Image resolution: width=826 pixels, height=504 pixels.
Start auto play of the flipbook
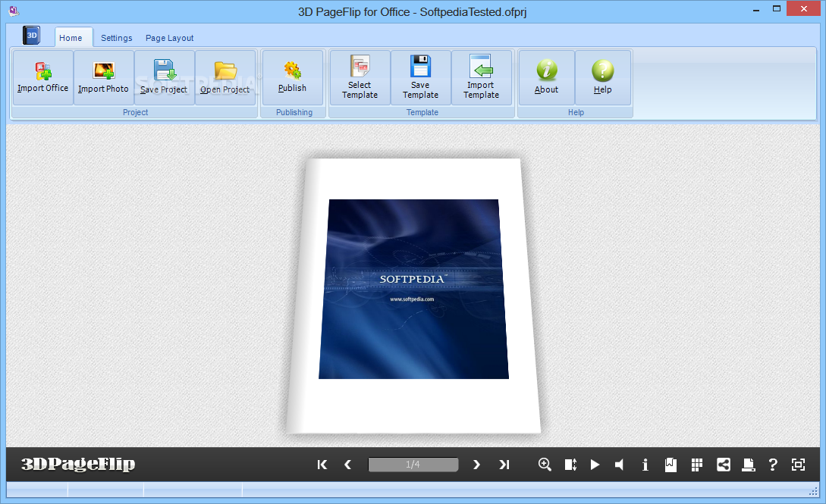tap(595, 465)
